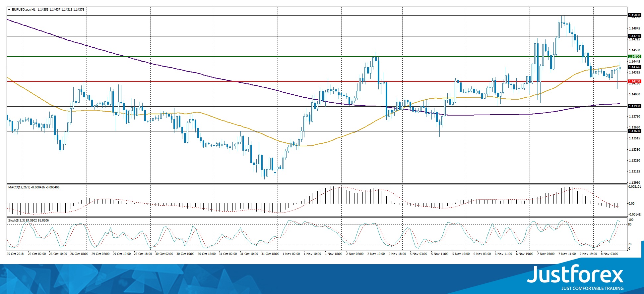
Task: Click the '5 Nov 03:00' time label
Action: [x=419, y=254]
